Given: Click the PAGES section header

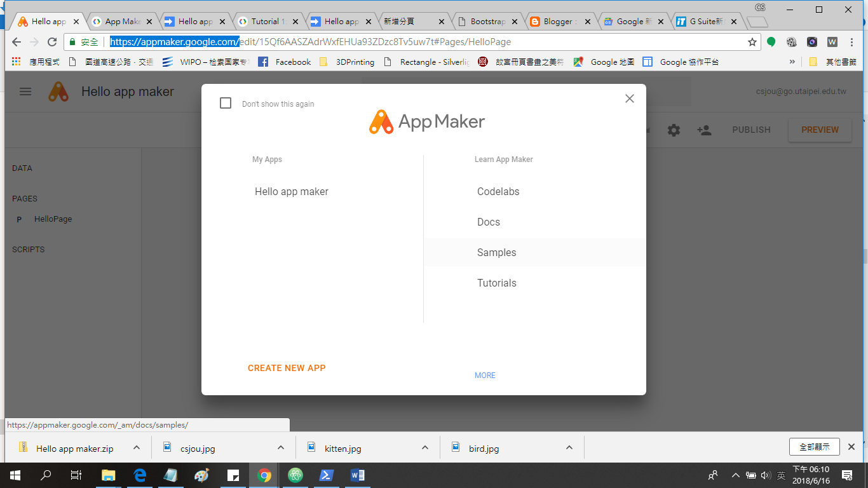Looking at the screenshot, I should tap(25, 199).
